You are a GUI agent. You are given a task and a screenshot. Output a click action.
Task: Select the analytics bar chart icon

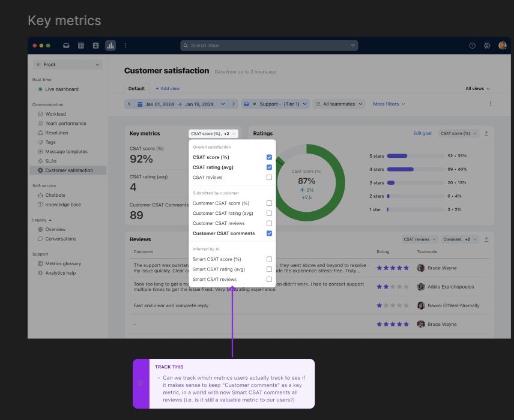110,46
